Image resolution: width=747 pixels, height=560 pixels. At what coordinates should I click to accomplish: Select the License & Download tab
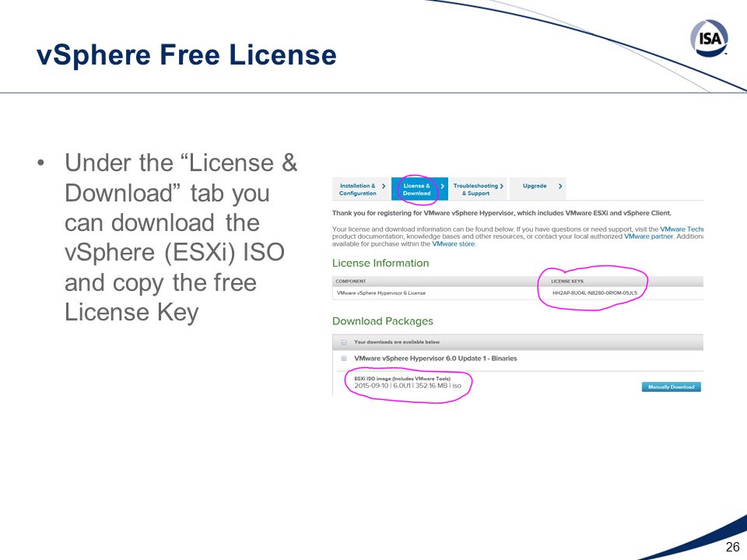pos(419,190)
